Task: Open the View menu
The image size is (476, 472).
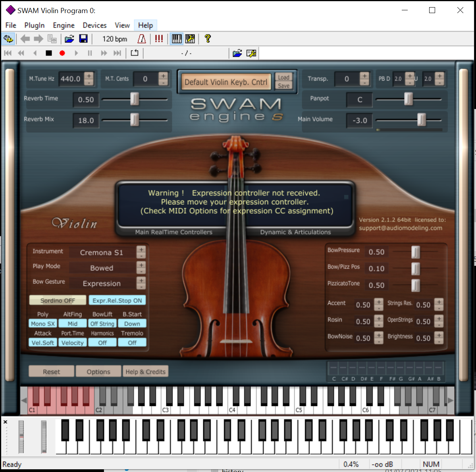Action: pyautogui.click(x=122, y=25)
